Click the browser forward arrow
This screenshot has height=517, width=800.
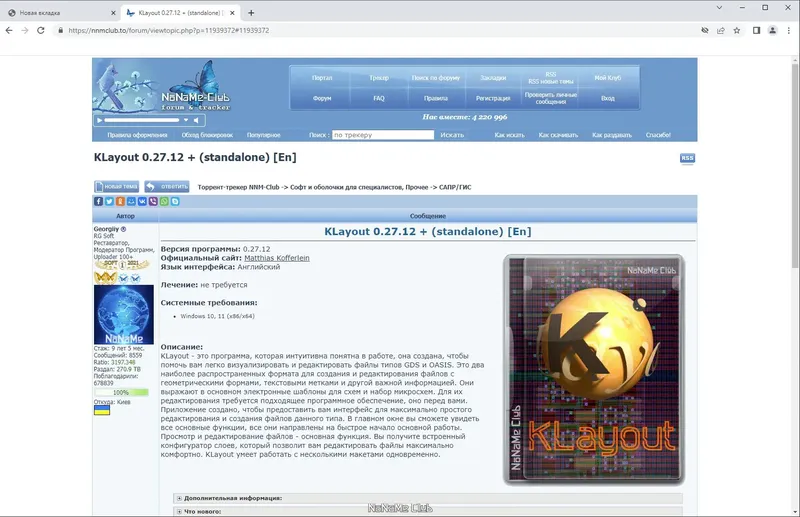[24, 31]
